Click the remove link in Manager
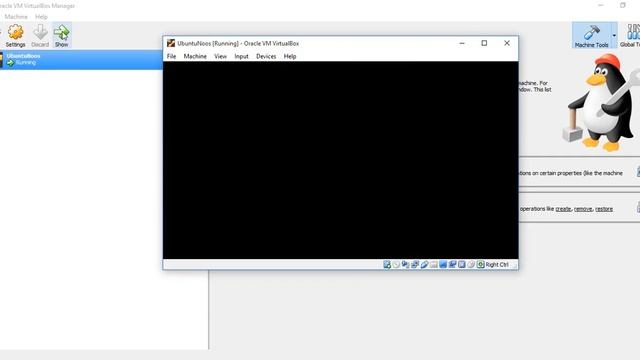Screen dimensions: 640x360 tap(583, 209)
